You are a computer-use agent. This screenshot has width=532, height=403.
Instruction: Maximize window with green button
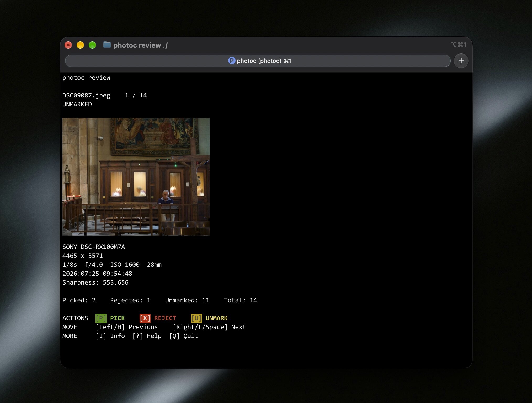92,45
